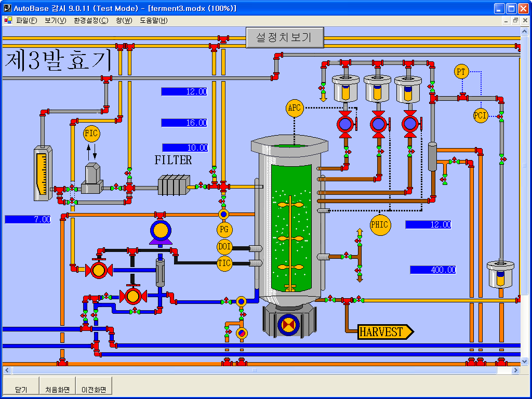Select the TIC temperature controller circle
The image size is (532, 399).
click(224, 263)
